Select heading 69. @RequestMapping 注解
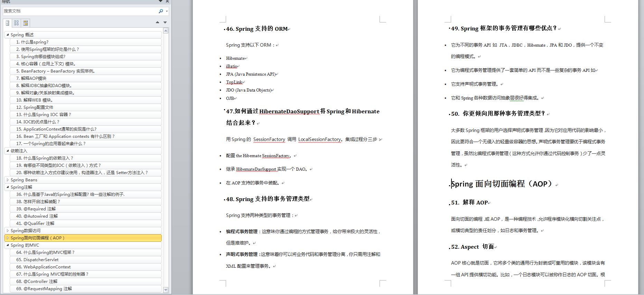Viewport: 644px width, 295px height. 85,289
